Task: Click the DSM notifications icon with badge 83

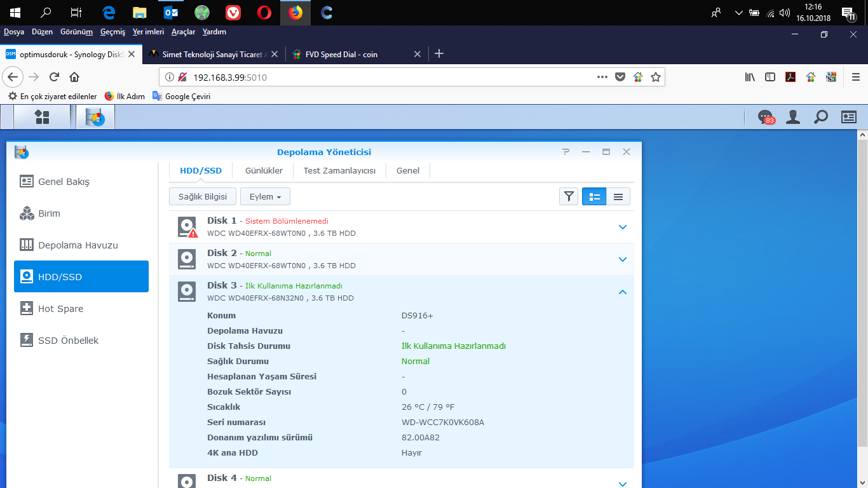Action: click(x=766, y=117)
